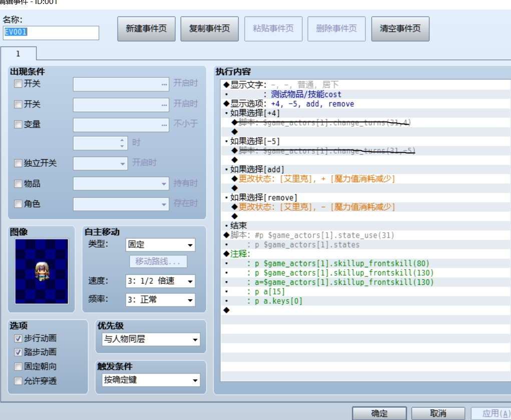Select the 更改状态 - [魔力值消耗减少] row
511x420 pixels.
coord(365,207)
